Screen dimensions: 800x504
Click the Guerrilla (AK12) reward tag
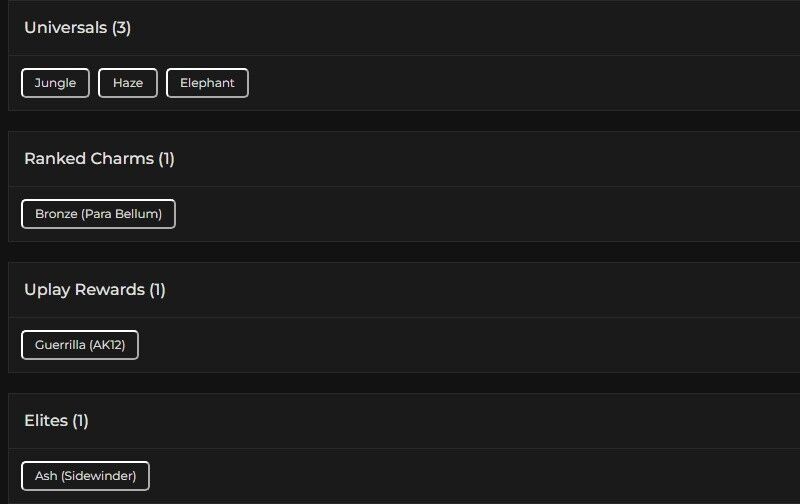click(80, 345)
